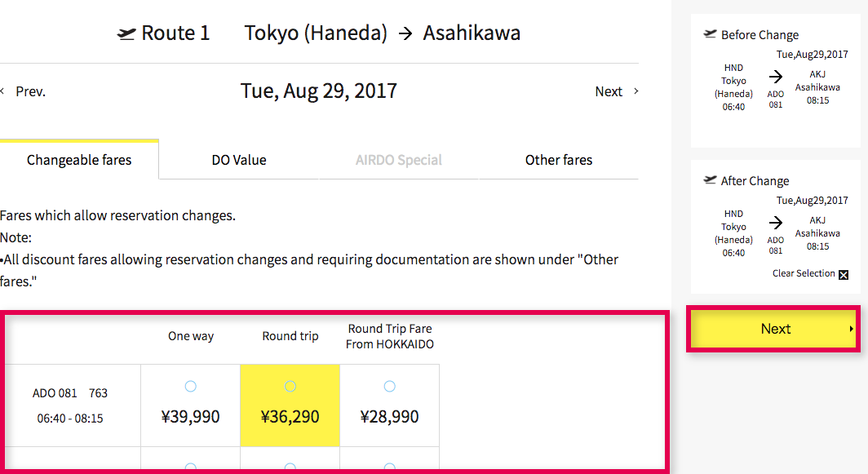Select the One way ¥39,990 fare radio
The height and width of the screenshot is (474, 868).
(190, 386)
